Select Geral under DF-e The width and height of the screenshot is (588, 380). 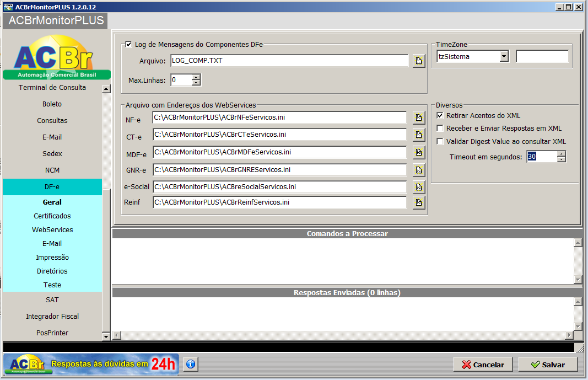[x=52, y=202]
